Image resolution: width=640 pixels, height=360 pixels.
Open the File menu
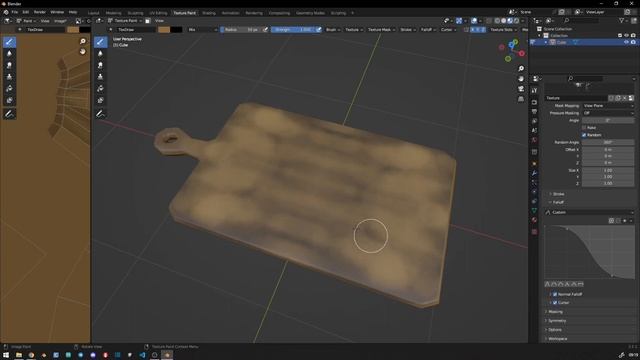pyautogui.click(x=15, y=12)
